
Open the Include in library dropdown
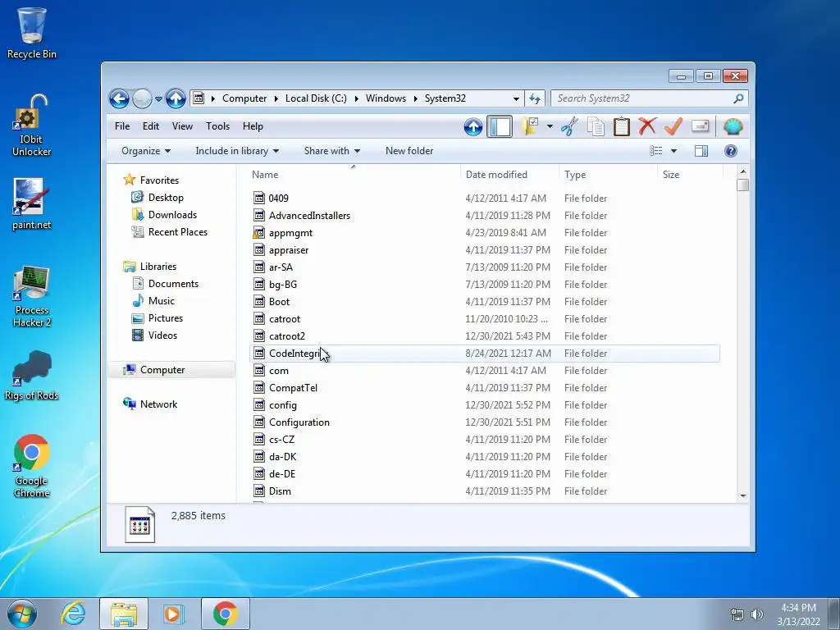(237, 151)
